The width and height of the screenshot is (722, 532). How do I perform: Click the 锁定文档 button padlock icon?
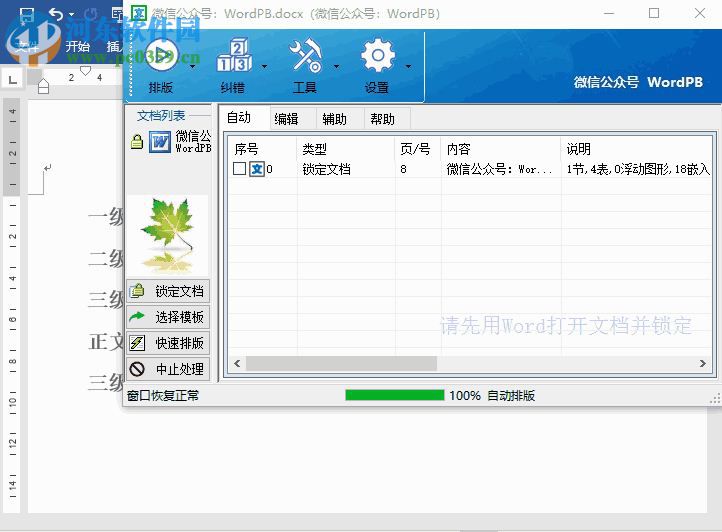click(137, 291)
